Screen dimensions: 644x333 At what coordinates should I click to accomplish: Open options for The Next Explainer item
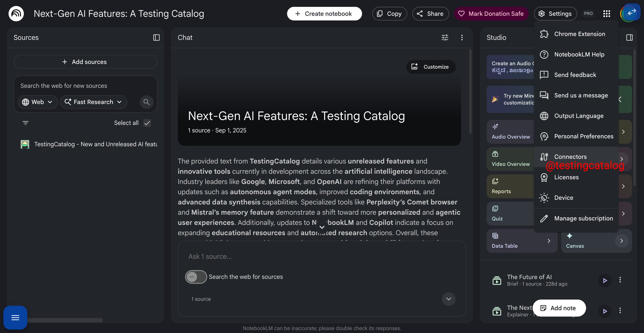(620, 311)
